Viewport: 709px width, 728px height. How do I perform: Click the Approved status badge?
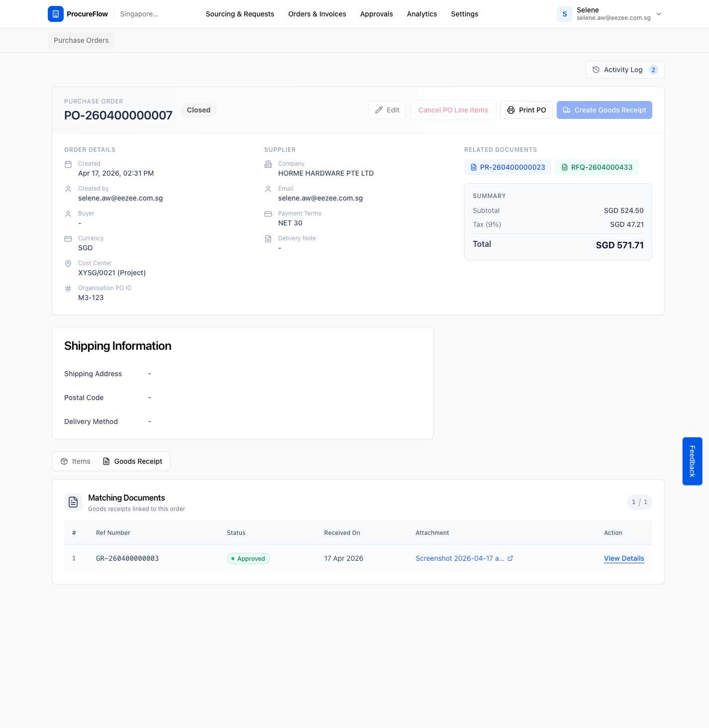(248, 558)
